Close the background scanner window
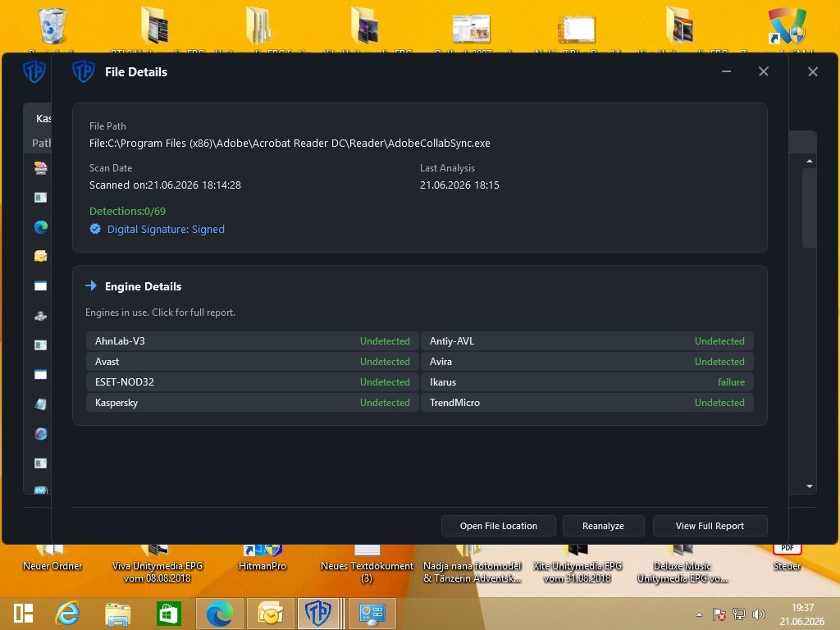 pos(813,71)
